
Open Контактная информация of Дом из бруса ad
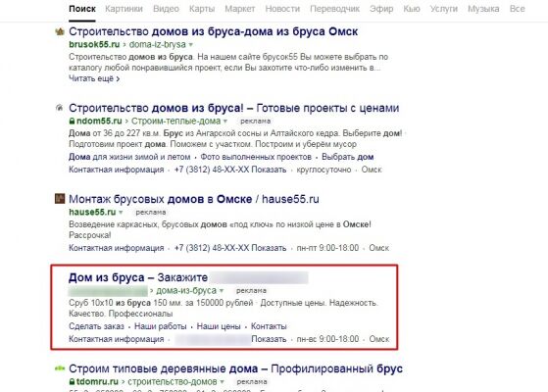117,339
